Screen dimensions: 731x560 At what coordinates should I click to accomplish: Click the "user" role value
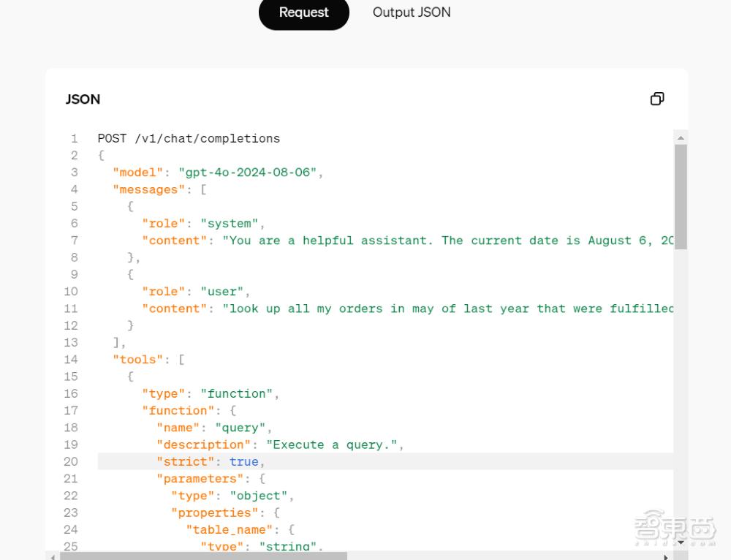click(x=222, y=292)
